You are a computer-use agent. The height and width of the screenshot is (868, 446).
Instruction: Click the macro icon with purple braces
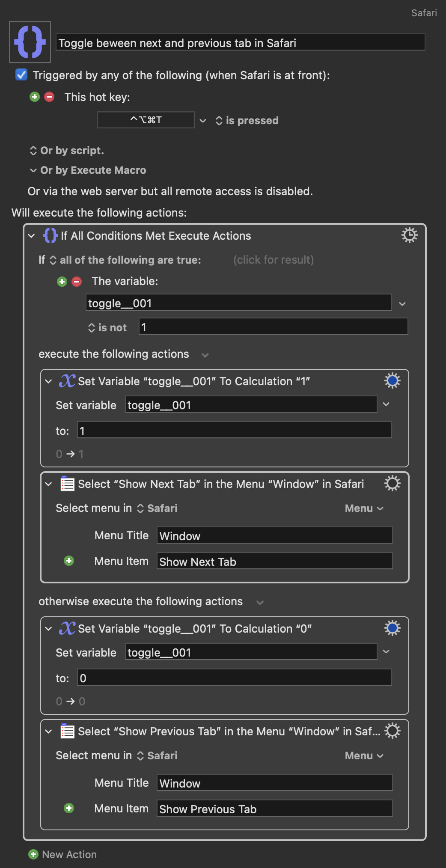click(30, 42)
